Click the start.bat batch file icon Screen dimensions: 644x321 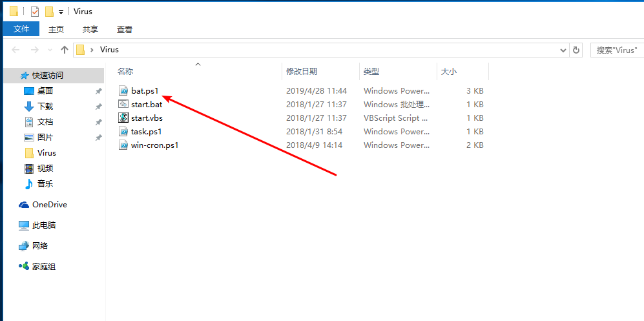point(123,104)
